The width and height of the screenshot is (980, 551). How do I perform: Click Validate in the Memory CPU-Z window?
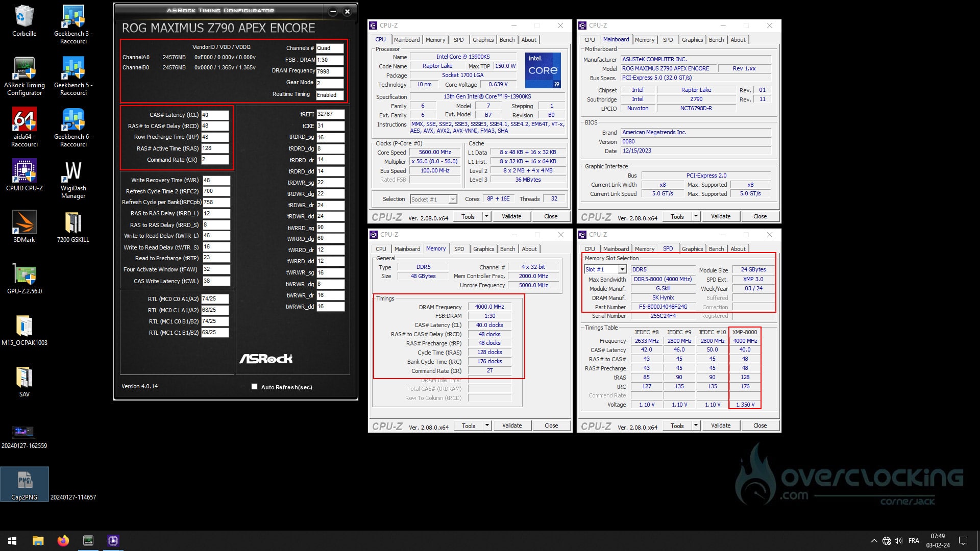click(x=511, y=425)
